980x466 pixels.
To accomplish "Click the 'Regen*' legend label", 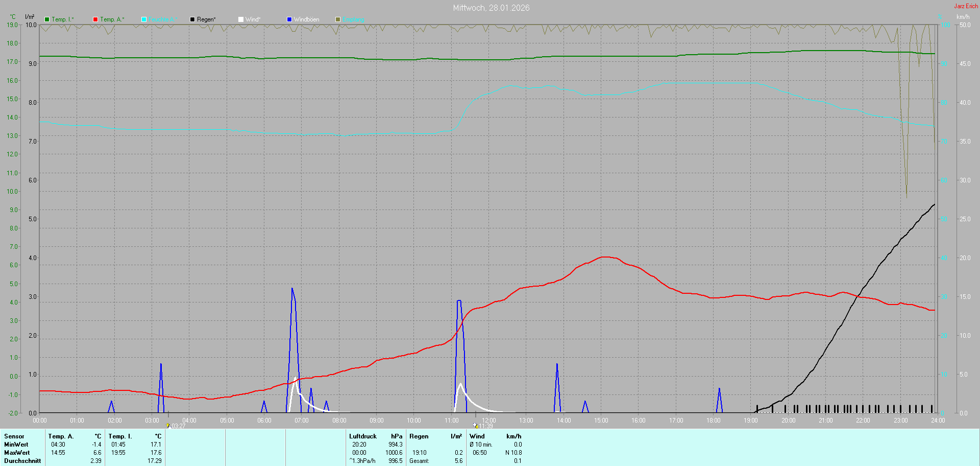I will 206,19.
